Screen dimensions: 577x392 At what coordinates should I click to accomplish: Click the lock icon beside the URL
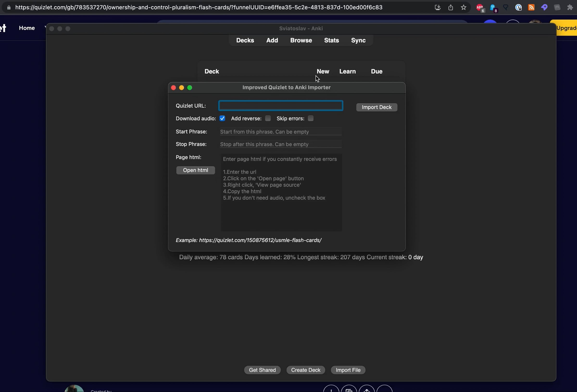[x=9, y=7]
